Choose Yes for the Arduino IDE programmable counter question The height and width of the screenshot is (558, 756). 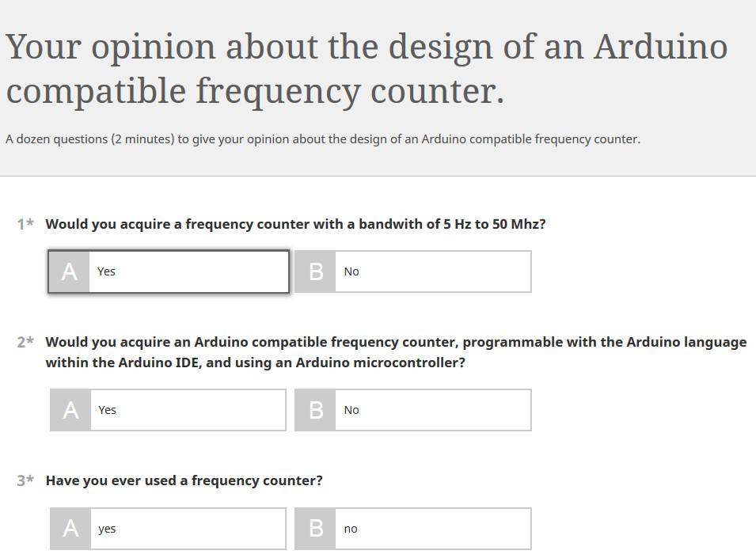point(169,410)
